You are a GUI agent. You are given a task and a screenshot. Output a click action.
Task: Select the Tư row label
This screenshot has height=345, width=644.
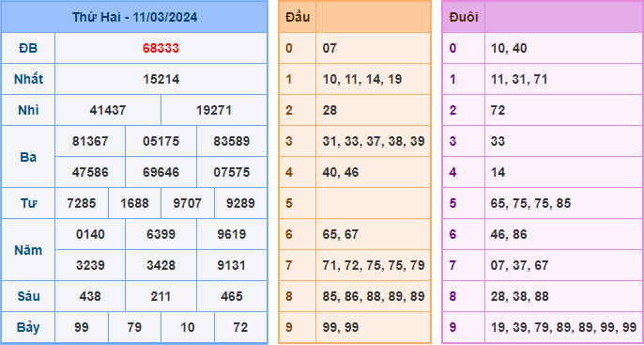pos(28,203)
